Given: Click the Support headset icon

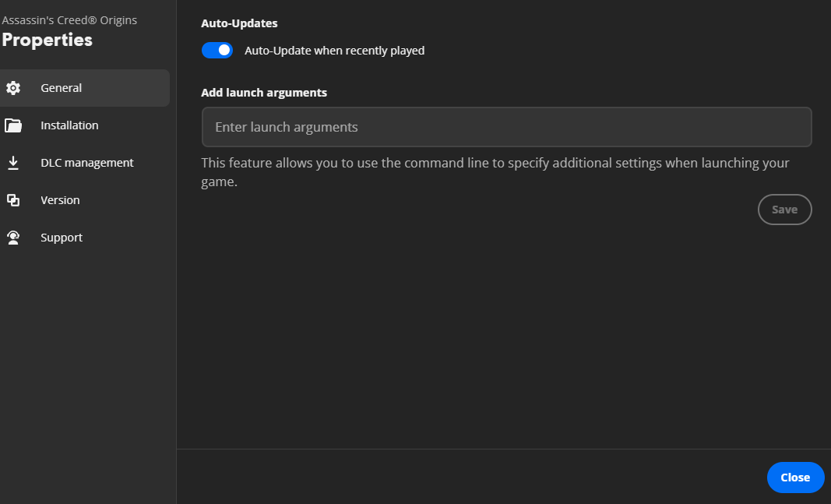Looking at the screenshot, I should 13,238.
